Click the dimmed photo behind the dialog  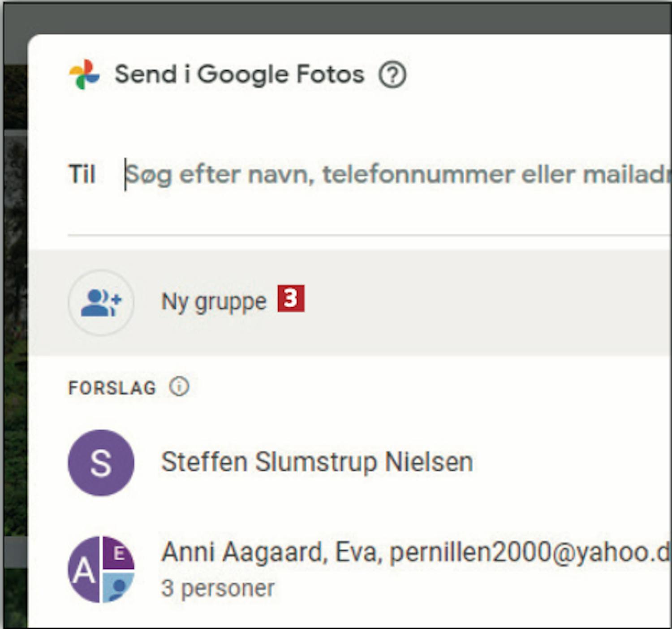(14, 314)
